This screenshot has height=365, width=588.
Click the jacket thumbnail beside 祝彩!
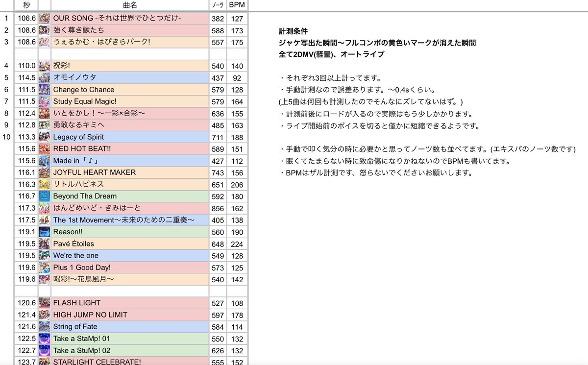click(x=44, y=66)
